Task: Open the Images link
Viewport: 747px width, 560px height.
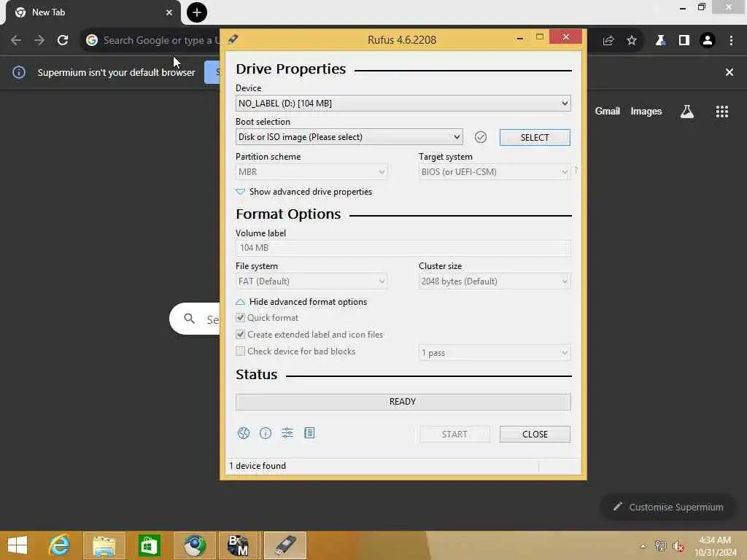Action: (646, 112)
